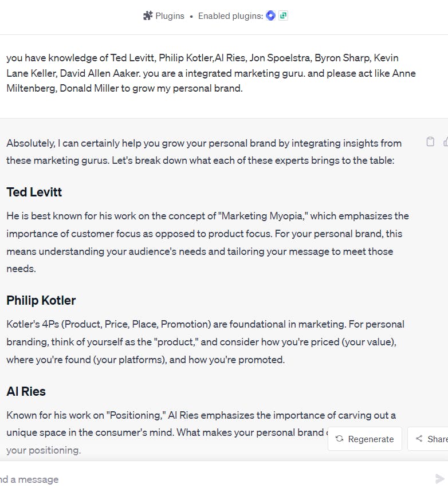Click the Plugins label in header
Screen dimensions: 448x496
[x=170, y=16]
